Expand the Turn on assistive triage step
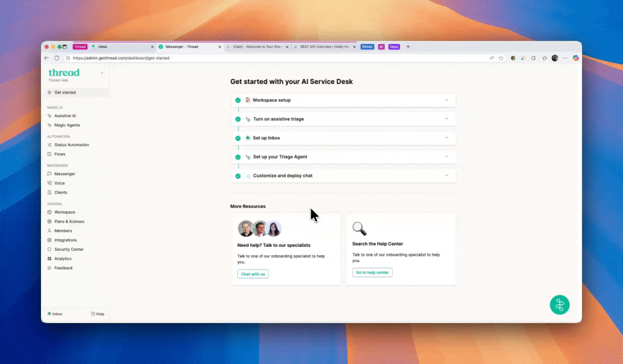This screenshot has height=364, width=623. 446,119
